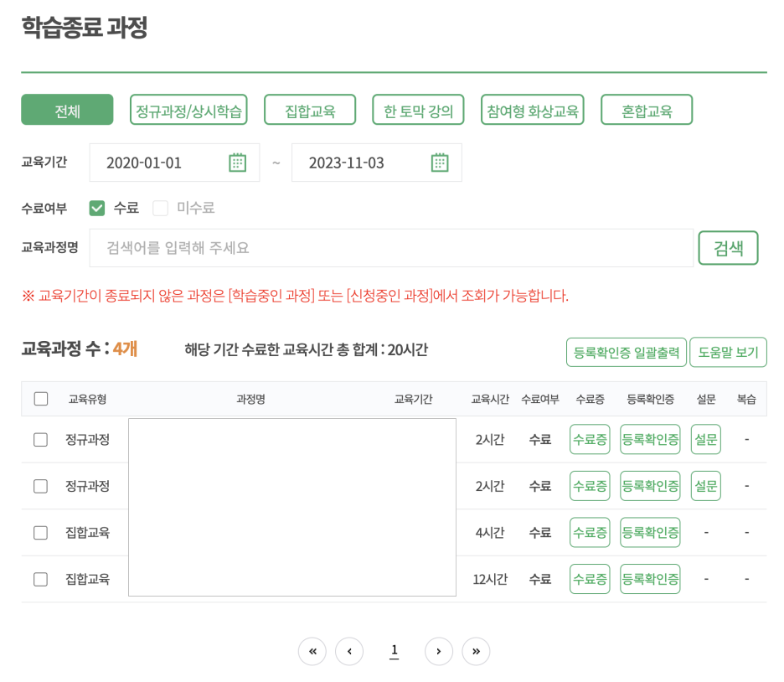Image resolution: width=784 pixels, height=682 pixels.
Task: Select the checkbox for the first 정규과정 row (2시간)
Action: pos(40,440)
